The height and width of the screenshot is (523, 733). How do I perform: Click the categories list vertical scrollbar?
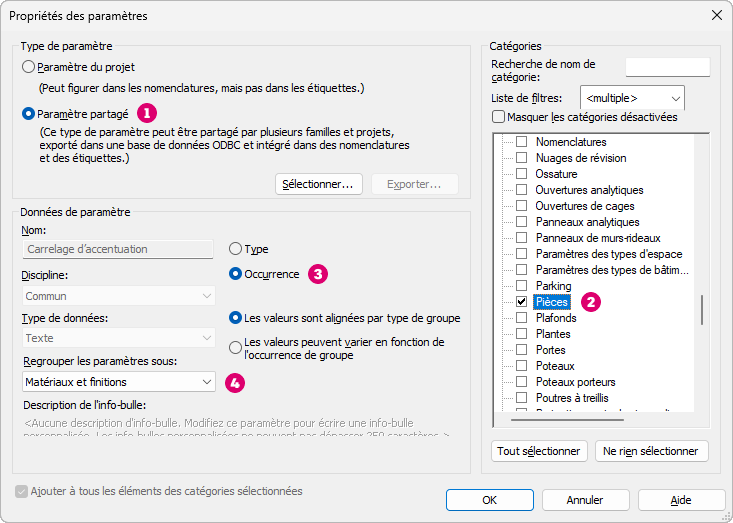(701, 310)
